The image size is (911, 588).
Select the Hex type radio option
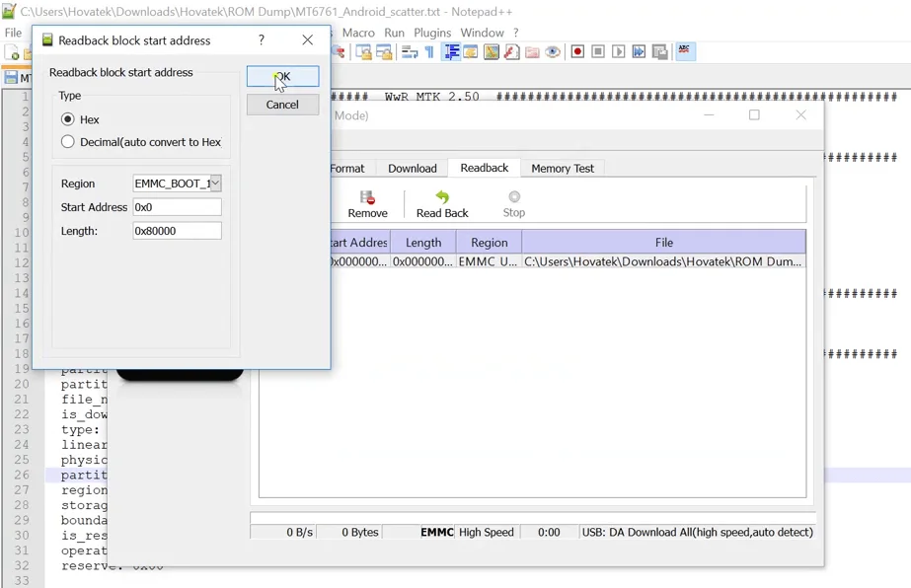pos(68,119)
